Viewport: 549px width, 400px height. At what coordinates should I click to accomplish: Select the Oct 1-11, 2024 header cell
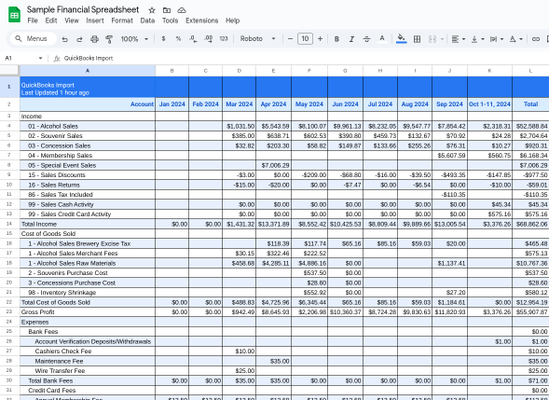coord(490,104)
